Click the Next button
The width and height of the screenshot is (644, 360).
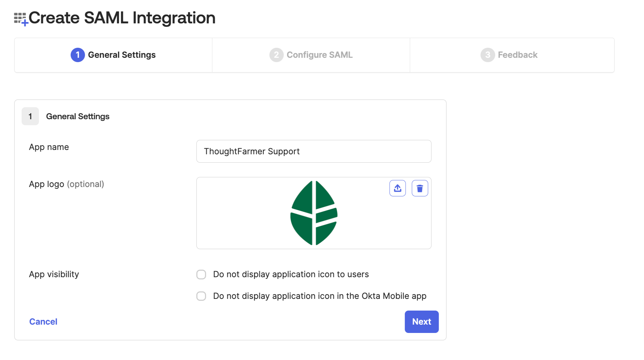[x=422, y=322]
